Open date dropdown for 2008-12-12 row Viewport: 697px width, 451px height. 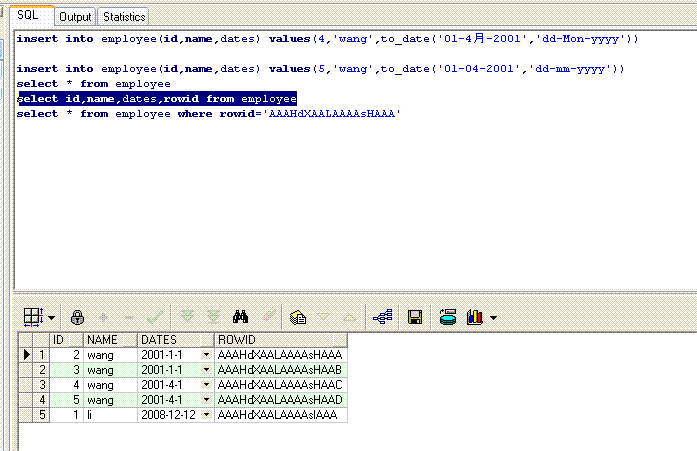pyautogui.click(x=206, y=415)
